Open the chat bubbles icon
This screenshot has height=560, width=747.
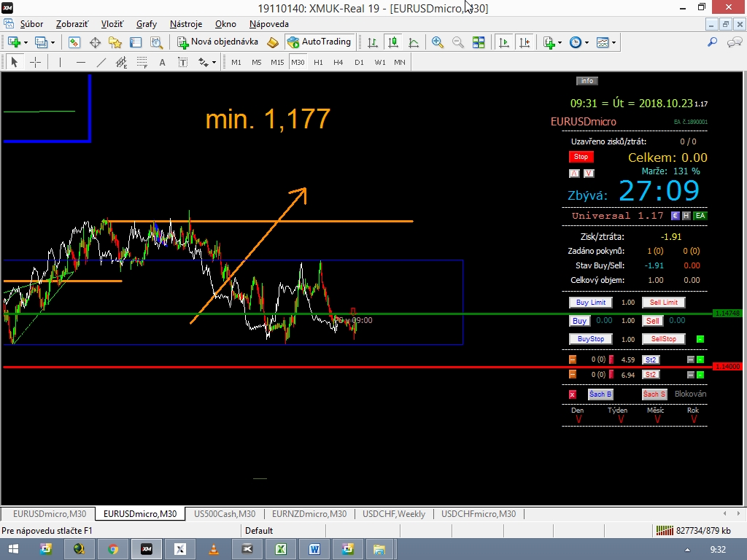point(734,42)
